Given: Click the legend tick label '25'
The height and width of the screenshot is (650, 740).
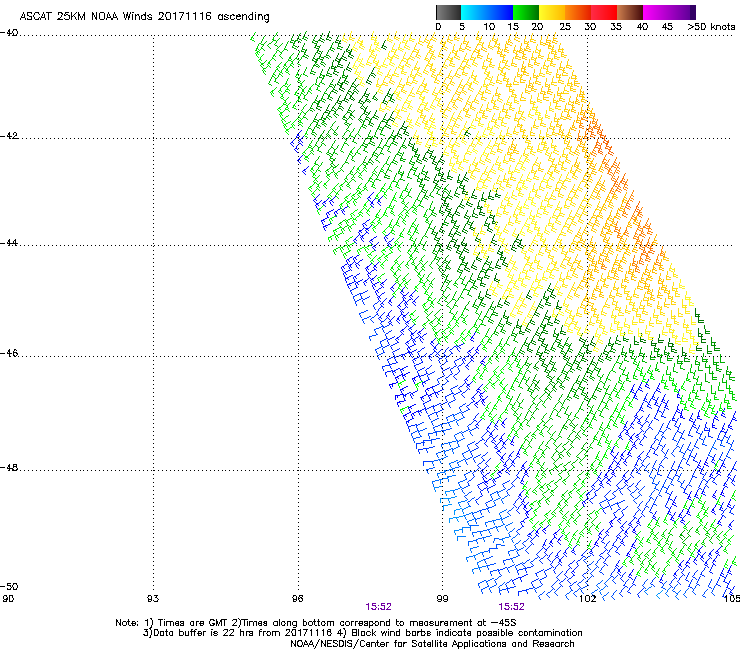Looking at the screenshot, I should pos(565,27).
